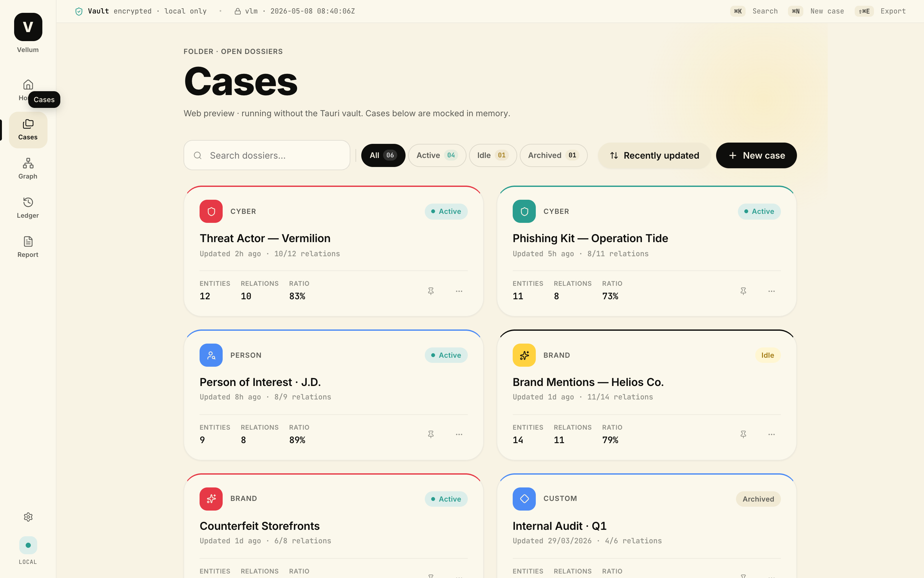The width and height of the screenshot is (924, 578).
Task: Click the search magnifier icon
Action: [x=197, y=155]
